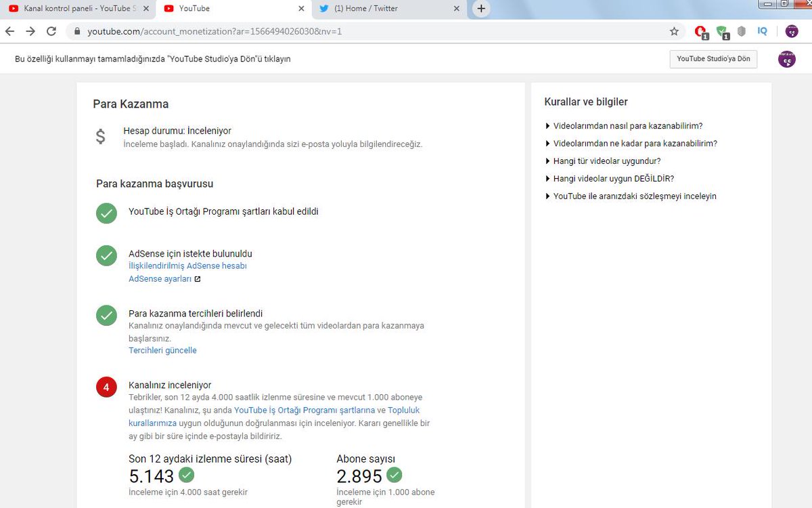812x508 pixels.
Task: Reload the page with the refresh icon
Action: pyautogui.click(x=51, y=31)
